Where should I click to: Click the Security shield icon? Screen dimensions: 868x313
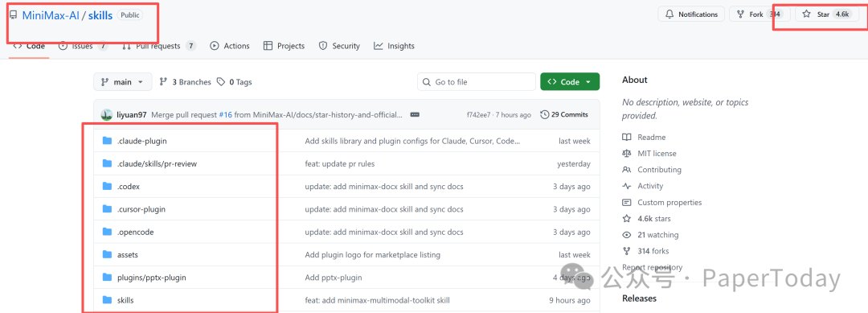pos(323,46)
